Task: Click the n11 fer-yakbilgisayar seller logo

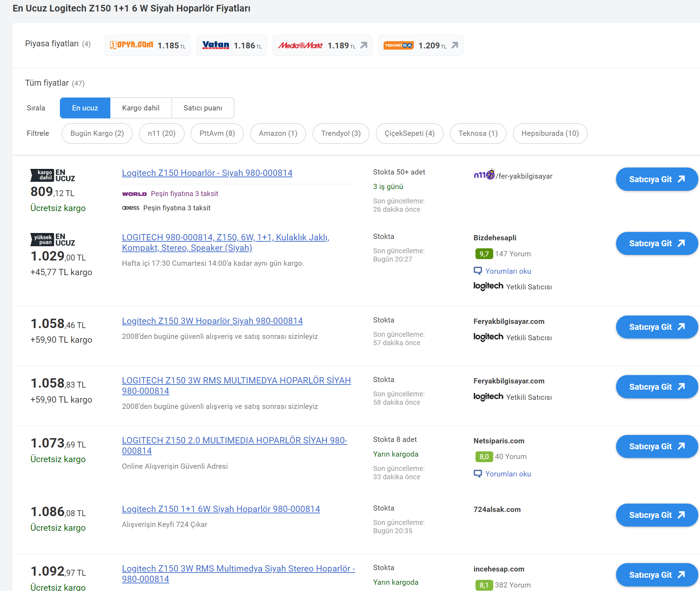Action: pyautogui.click(x=484, y=175)
